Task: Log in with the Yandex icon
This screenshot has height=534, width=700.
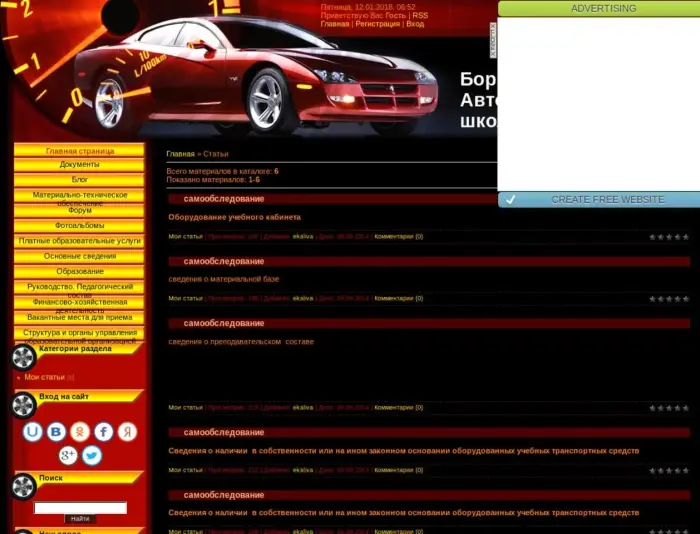Action: [127, 432]
